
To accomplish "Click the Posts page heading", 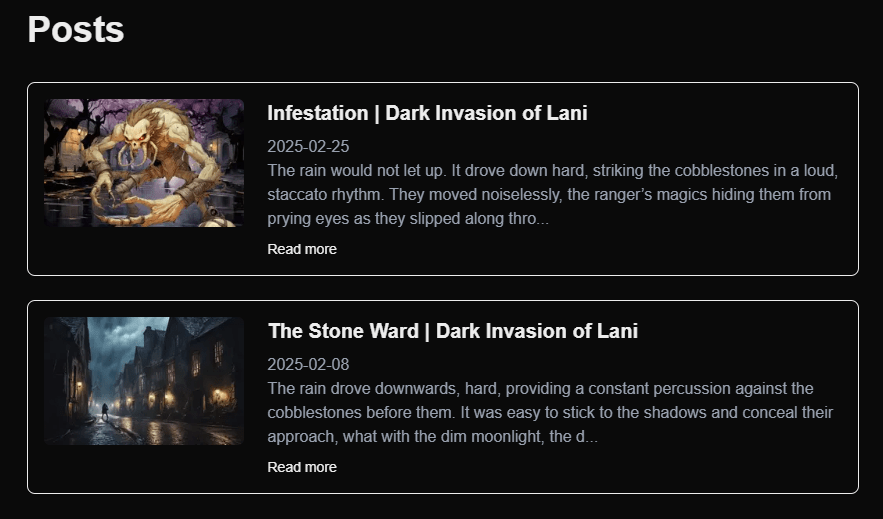I will [x=76, y=29].
